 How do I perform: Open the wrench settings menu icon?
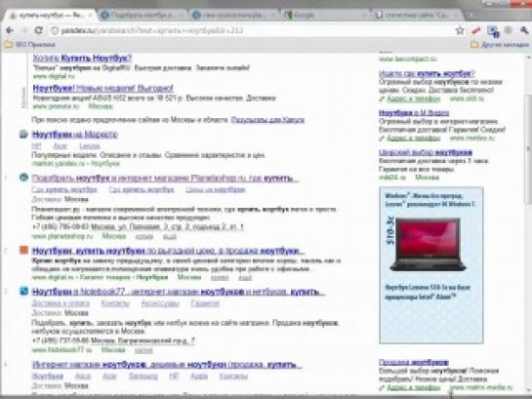coord(524,30)
